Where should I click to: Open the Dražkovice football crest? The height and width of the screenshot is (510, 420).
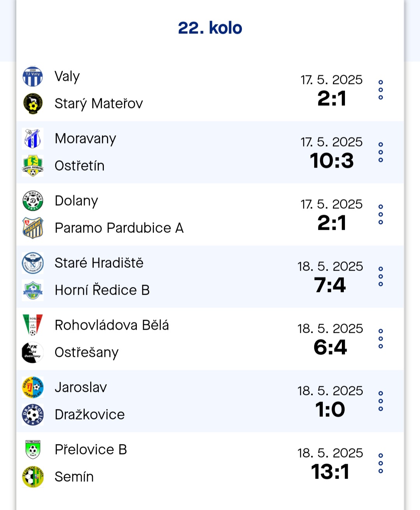[33, 414]
